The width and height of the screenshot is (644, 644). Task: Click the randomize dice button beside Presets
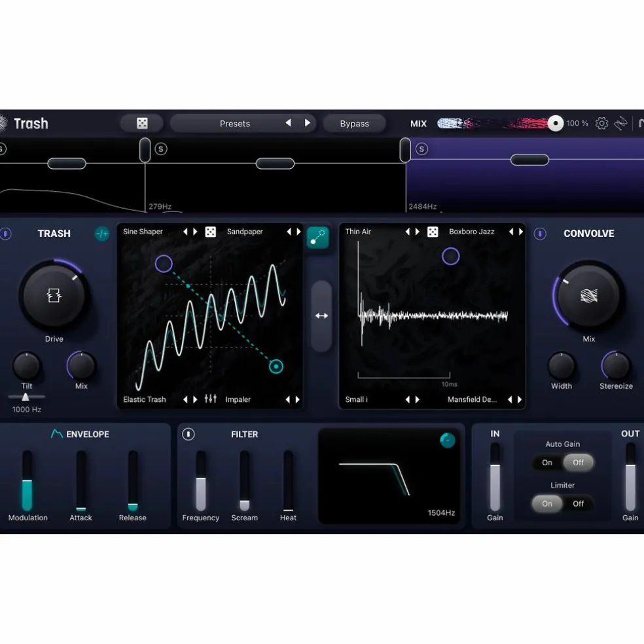pos(142,123)
